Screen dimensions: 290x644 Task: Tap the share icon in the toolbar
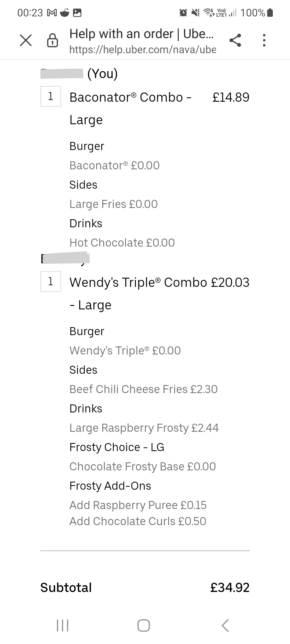235,41
